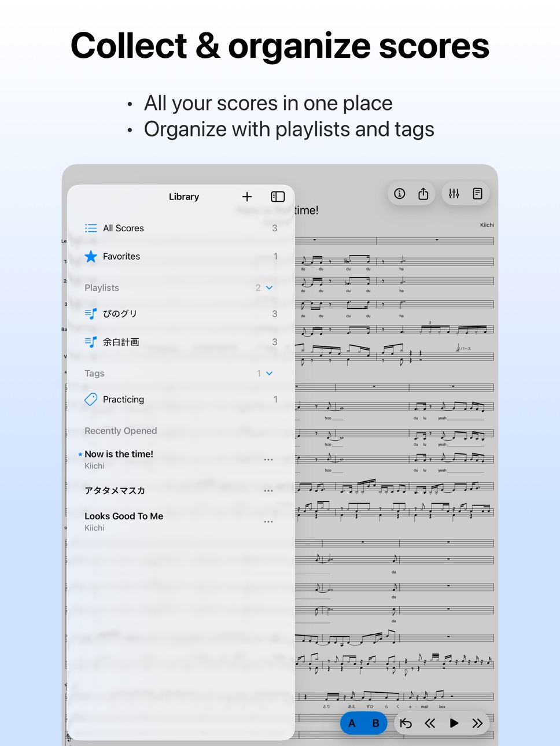Click the Playlists section header

(x=102, y=287)
